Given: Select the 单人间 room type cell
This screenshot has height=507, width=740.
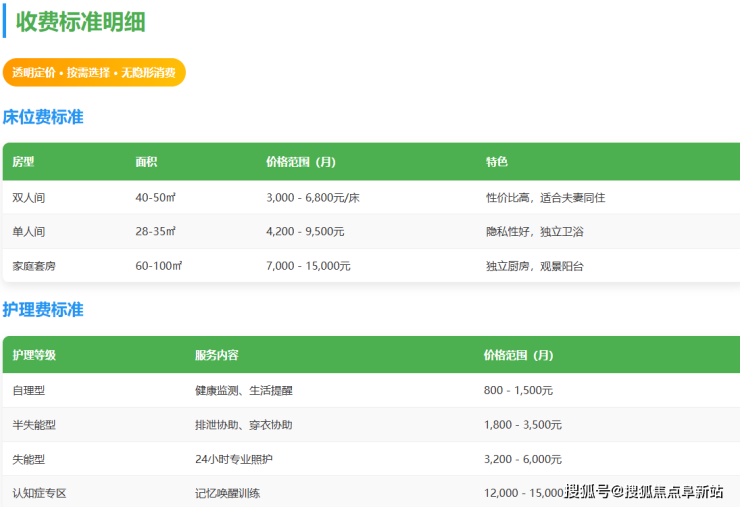Looking at the screenshot, I should pyautogui.click(x=28, y=232).
